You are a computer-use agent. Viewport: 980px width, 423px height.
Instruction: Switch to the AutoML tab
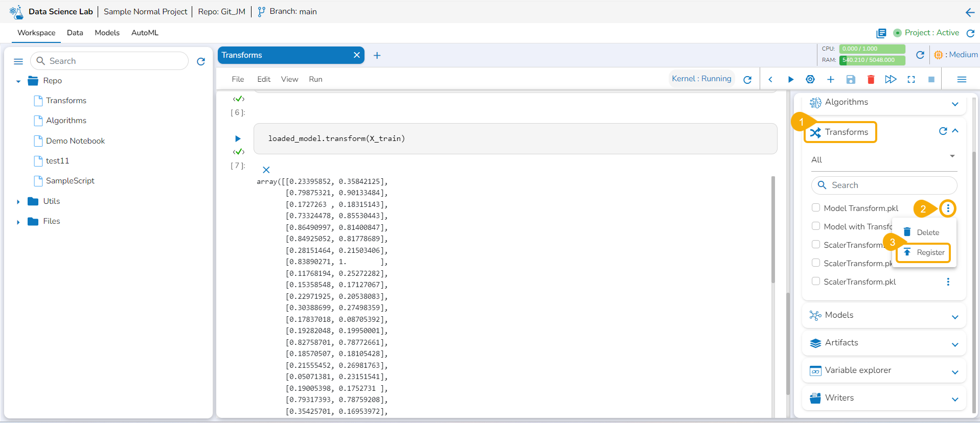click(x=145, y=33)
